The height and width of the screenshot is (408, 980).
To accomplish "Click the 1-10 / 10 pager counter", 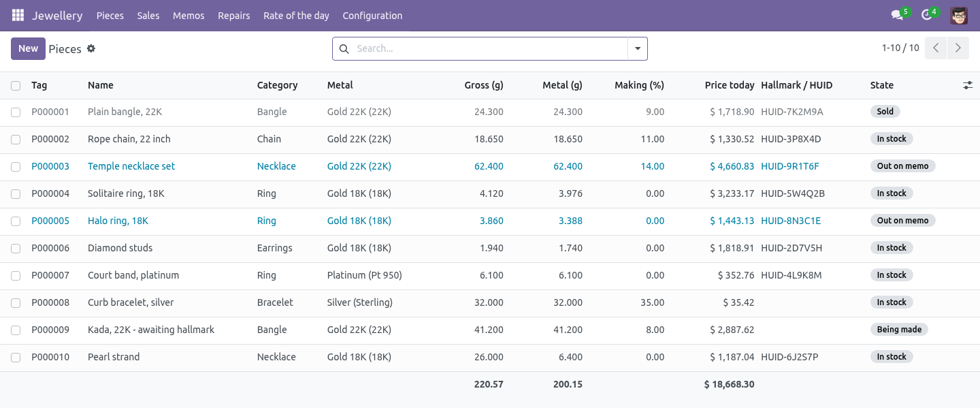I will coord(900,48).
